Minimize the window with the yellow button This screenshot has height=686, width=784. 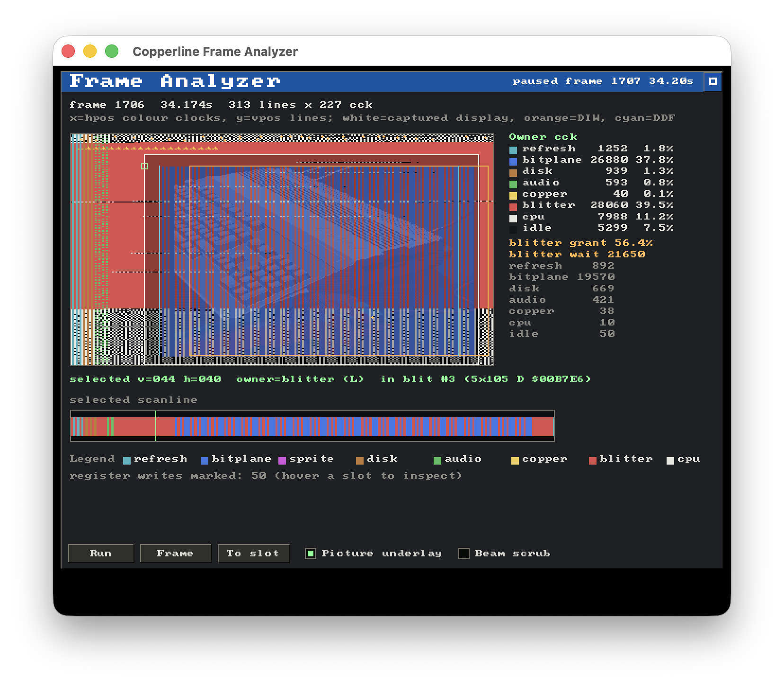click(90, 51)
